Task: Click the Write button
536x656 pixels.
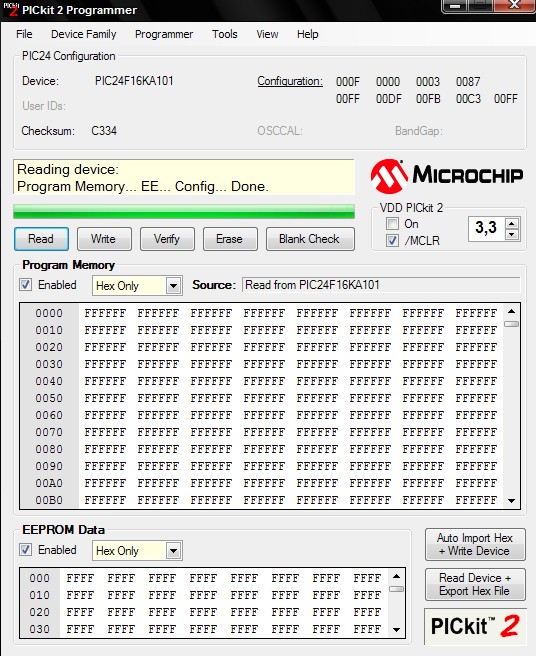Action: pos(104,239)
